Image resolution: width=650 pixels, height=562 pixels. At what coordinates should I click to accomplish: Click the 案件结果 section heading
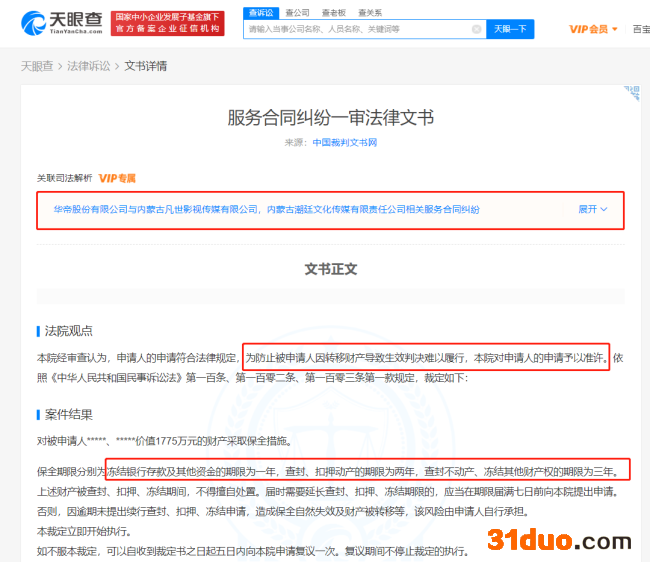(x=69, y=414)
